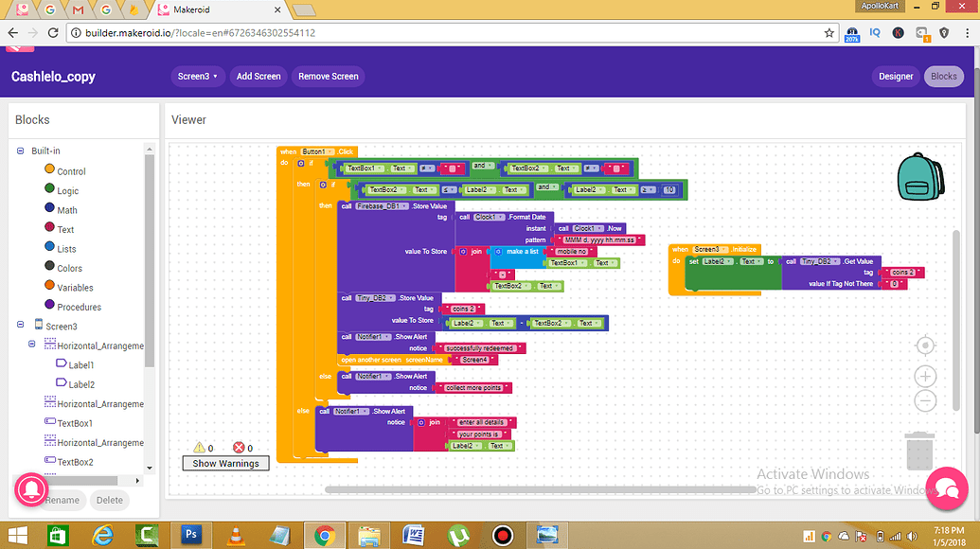Click the center workspace target icon
This screenshot has width=980, height=549.
(925, 345)
